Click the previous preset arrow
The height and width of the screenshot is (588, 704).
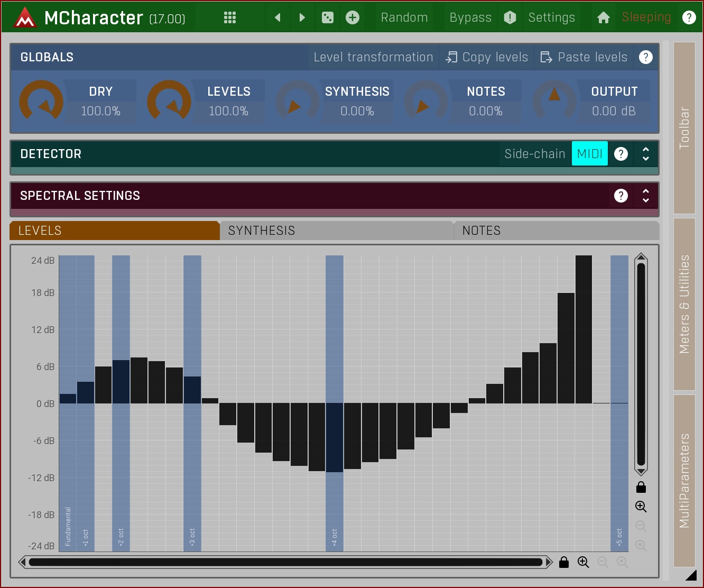point(277,17)
